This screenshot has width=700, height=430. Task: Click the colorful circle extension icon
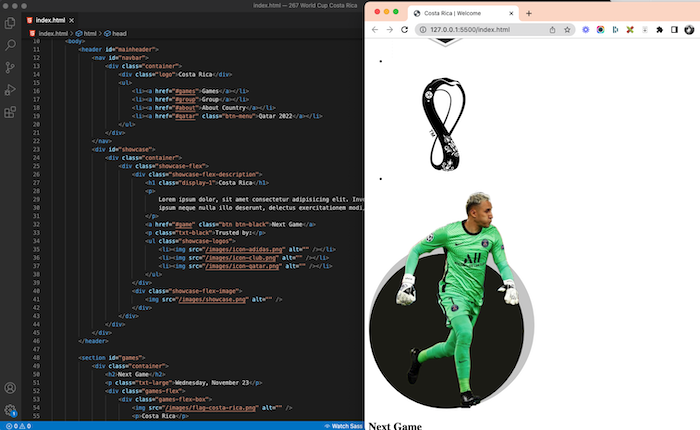pyautogui.click(x=600, y=29)
